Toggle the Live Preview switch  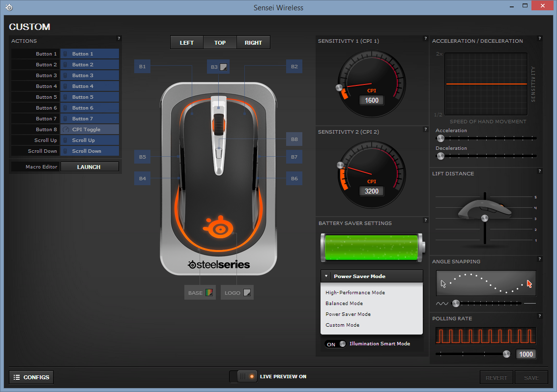243,376
